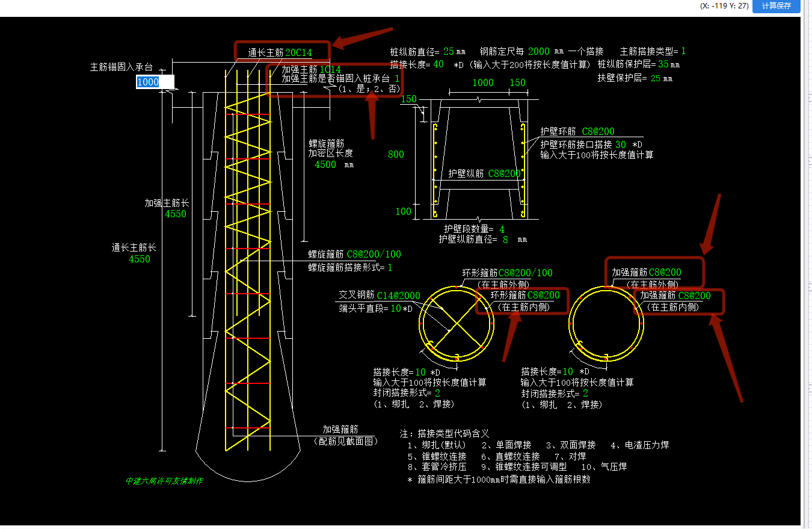Edit the 加强主筋 value 1C14
The width and height of the screenshot is (812, 529).
tap(330, 69)
